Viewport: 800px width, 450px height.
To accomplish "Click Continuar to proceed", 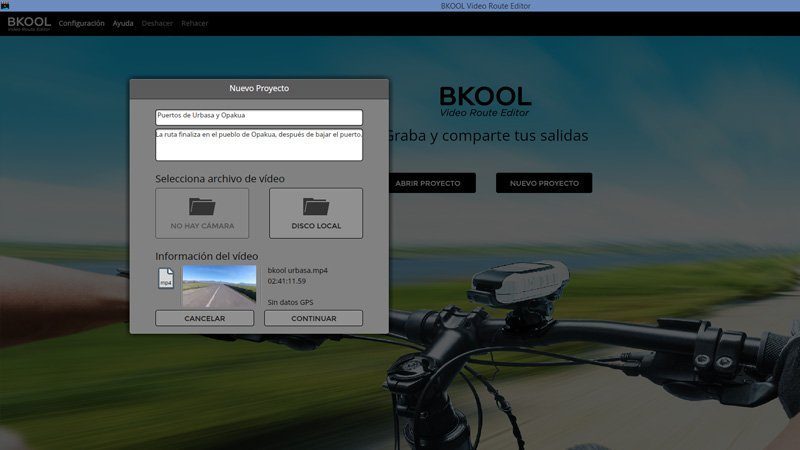I will click(x=313, y=318).
